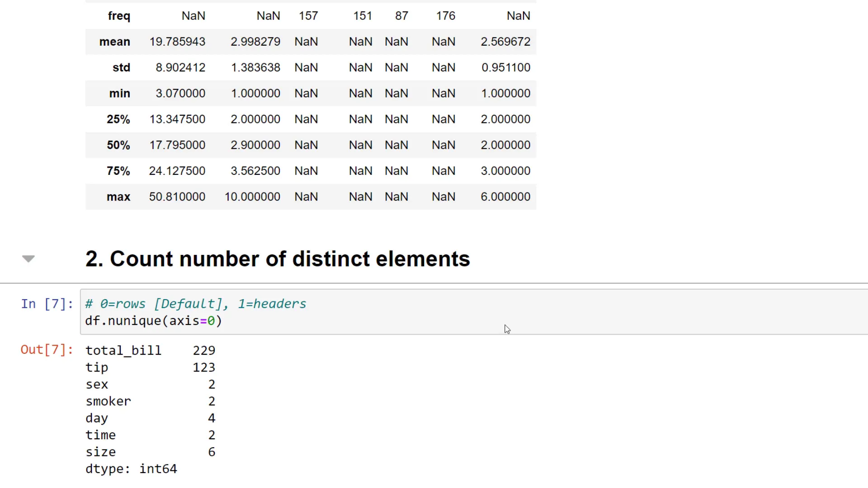Click the max value 50.810000

click(177, 197)
